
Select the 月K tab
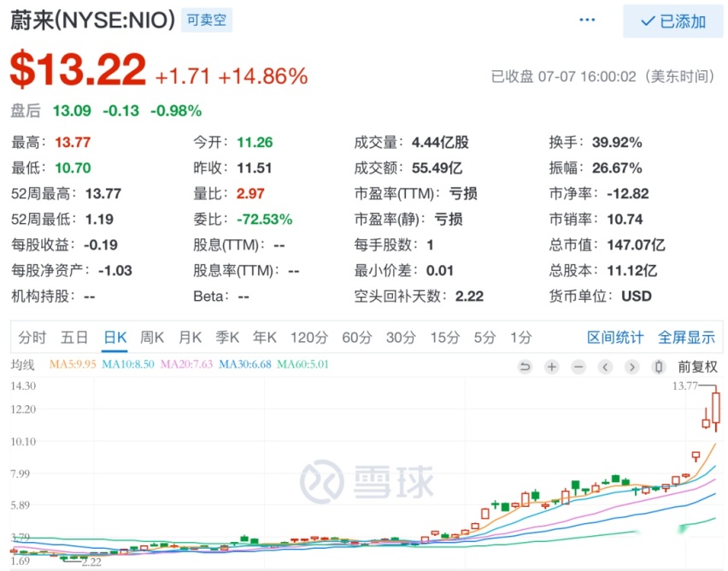tap(190, 338)
